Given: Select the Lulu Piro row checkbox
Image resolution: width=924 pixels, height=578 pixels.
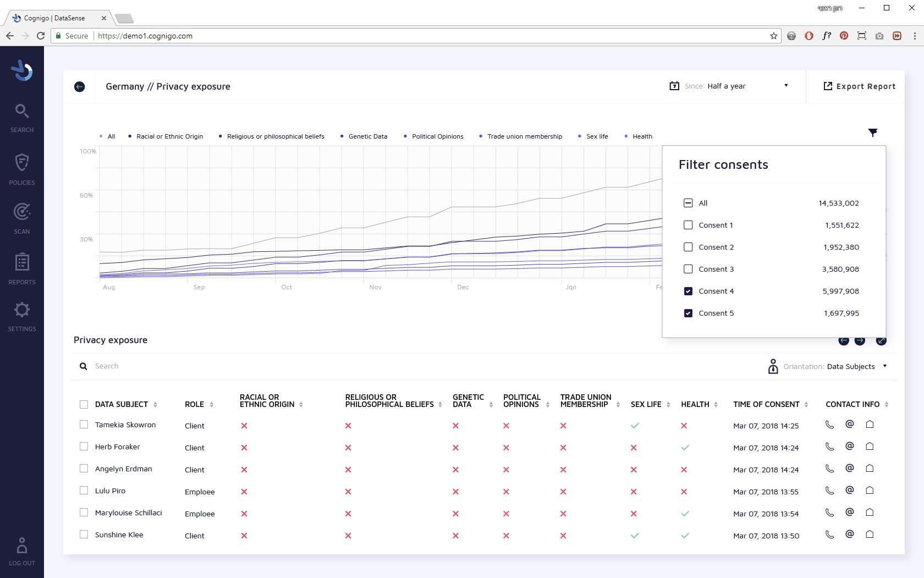Looking at the screenshot, I should (x=84, y=491).
